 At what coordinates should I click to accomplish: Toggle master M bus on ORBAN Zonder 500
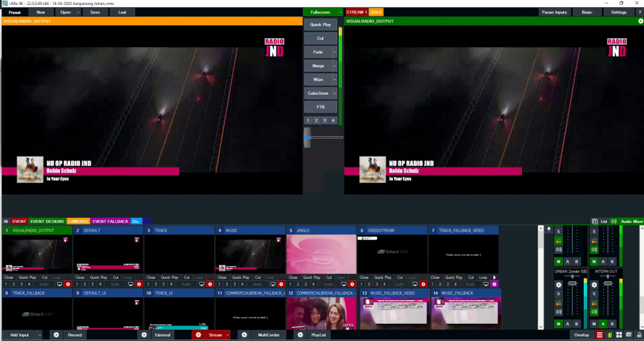[558, 324]
